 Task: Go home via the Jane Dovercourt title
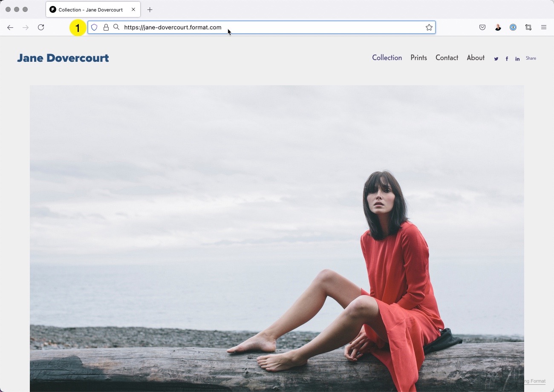tap(63, 58)
